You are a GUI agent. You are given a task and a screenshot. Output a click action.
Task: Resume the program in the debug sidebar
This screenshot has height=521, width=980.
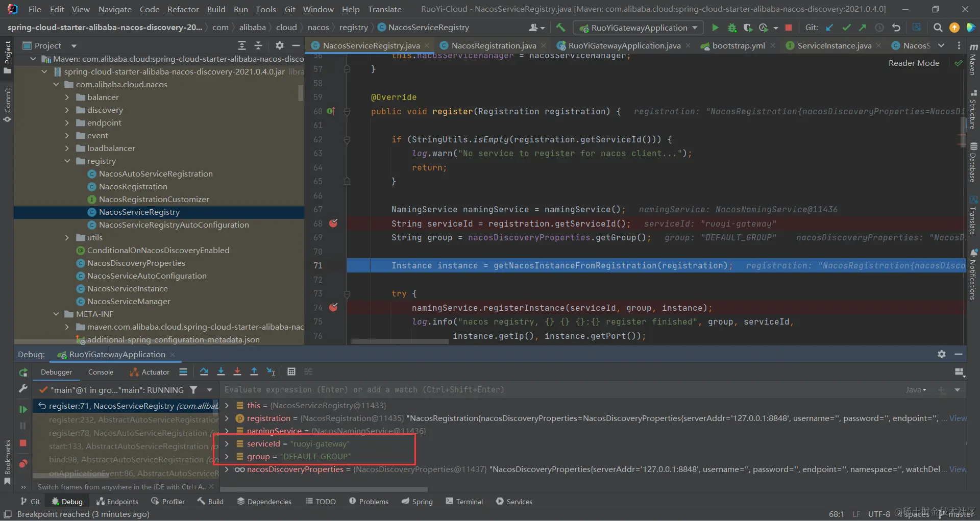[23, 409]
